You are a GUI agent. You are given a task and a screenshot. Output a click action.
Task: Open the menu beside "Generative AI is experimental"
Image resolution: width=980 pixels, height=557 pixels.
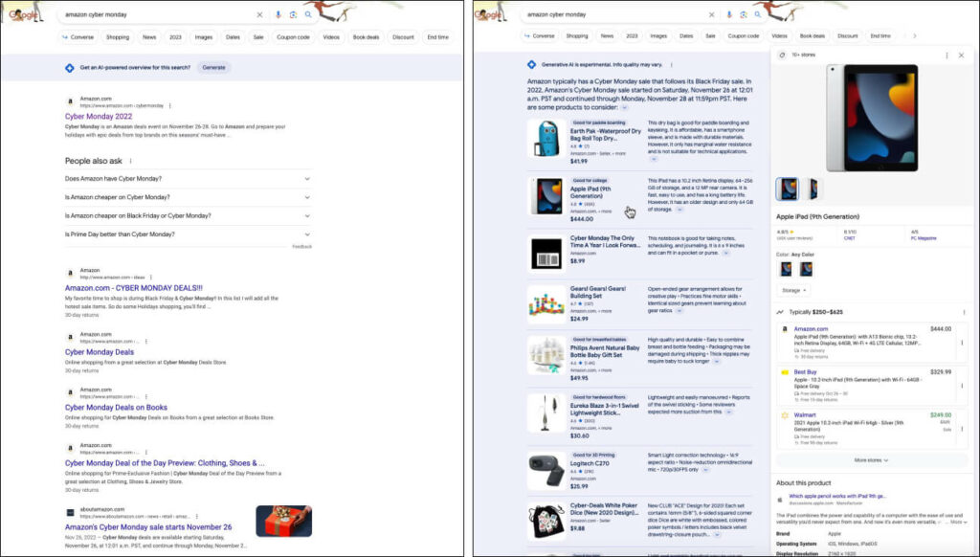672,64
